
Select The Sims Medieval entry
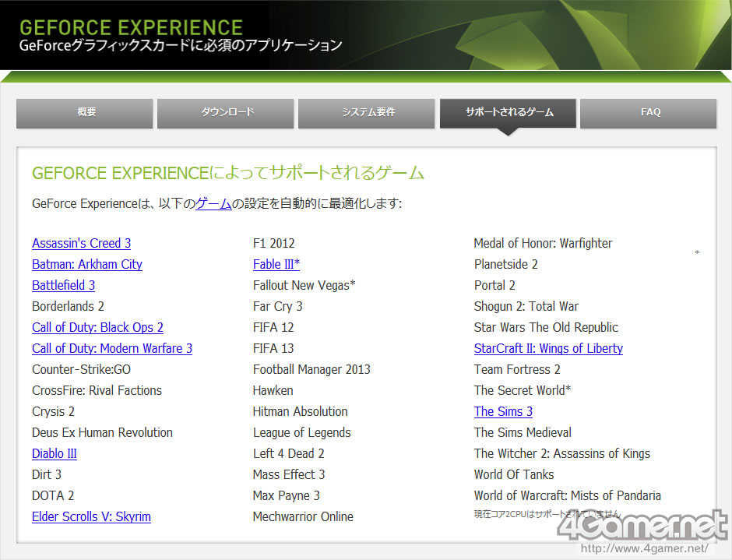coord(523,432)
